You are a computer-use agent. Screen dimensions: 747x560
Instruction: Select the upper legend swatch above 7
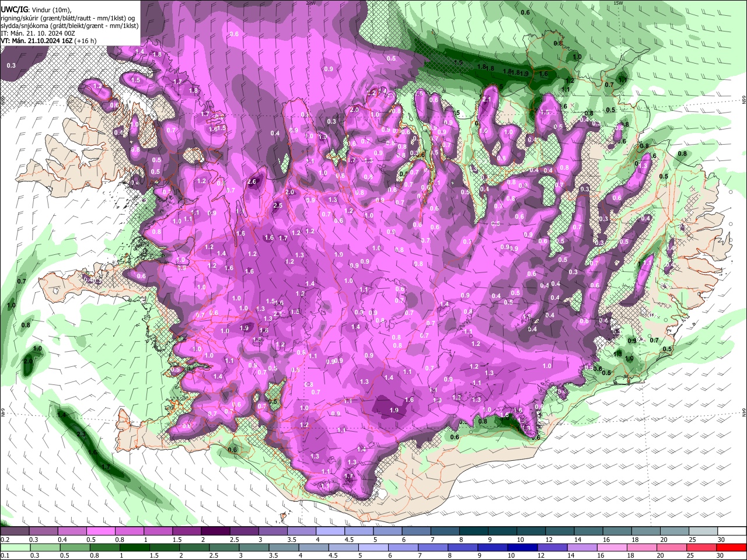click(445, 531)
